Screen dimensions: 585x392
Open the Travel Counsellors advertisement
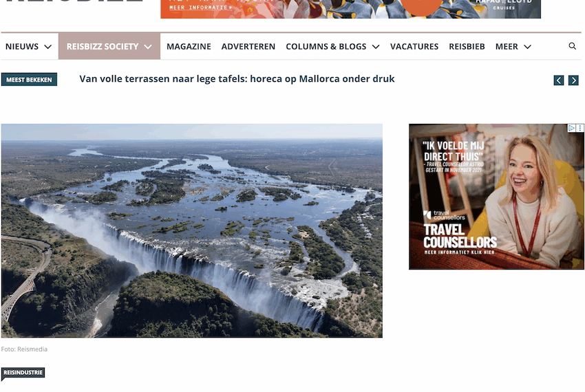(x=496, y=197)
